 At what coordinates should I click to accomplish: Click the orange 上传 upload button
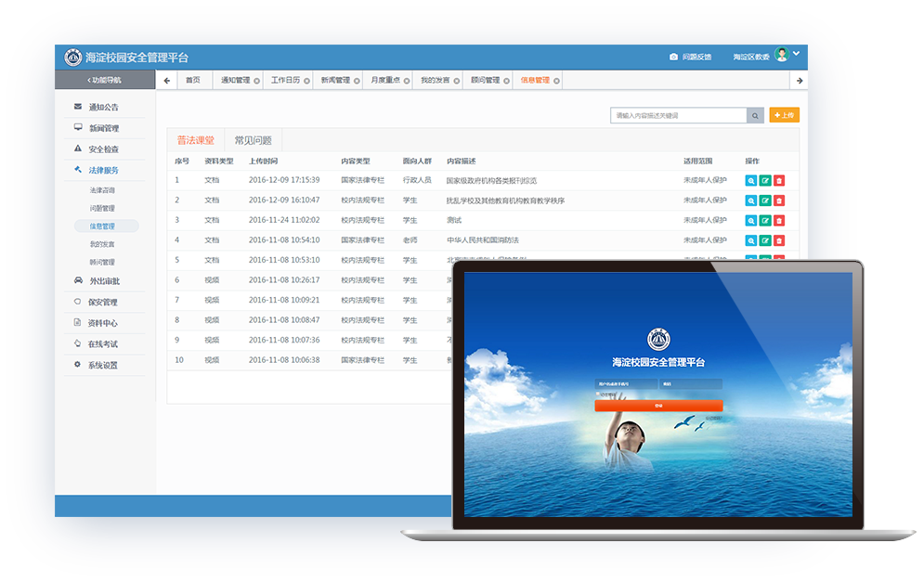pyautogui.click(x=785, y=115)
